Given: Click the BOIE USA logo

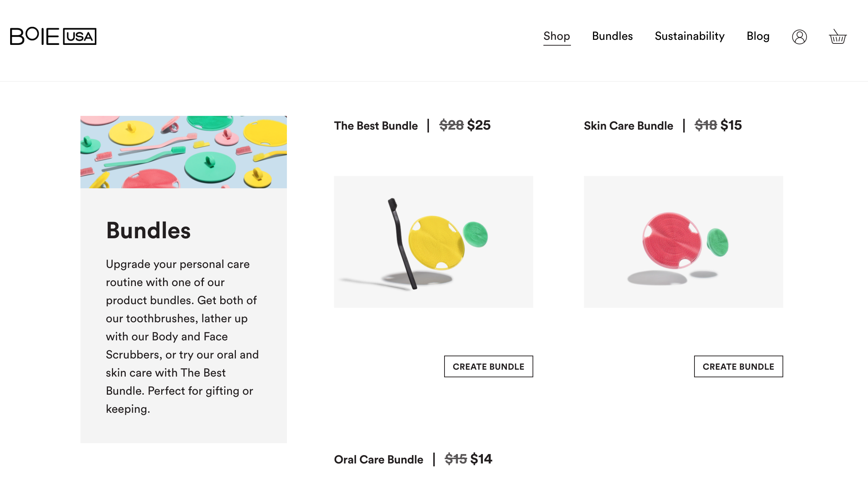Looking at the screenshot, I should pos(53,36).
